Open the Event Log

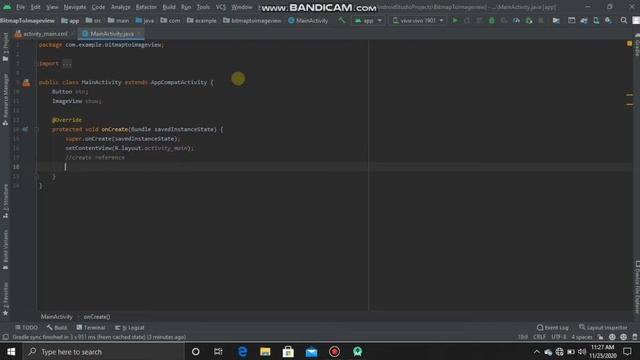pos(553,328)
